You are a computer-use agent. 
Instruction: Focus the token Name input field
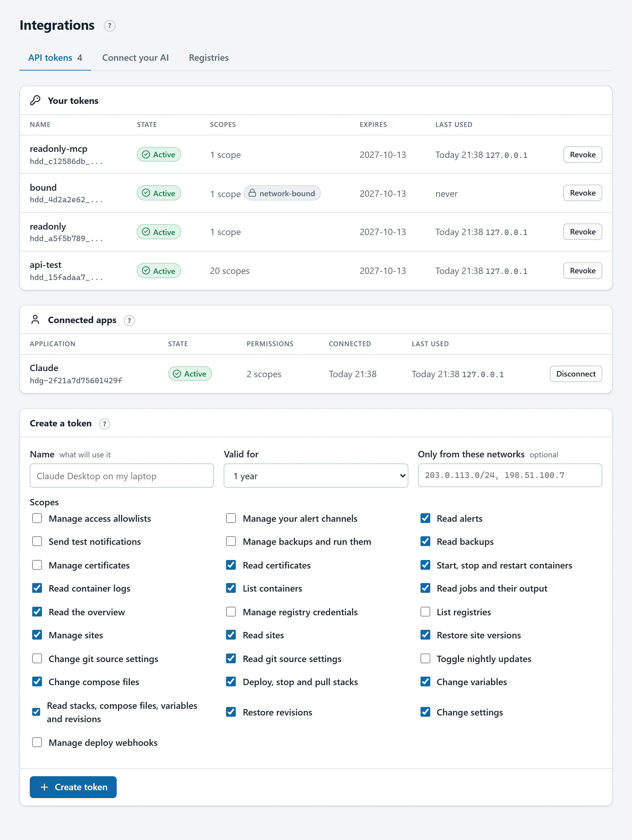[x=122, y=476]
